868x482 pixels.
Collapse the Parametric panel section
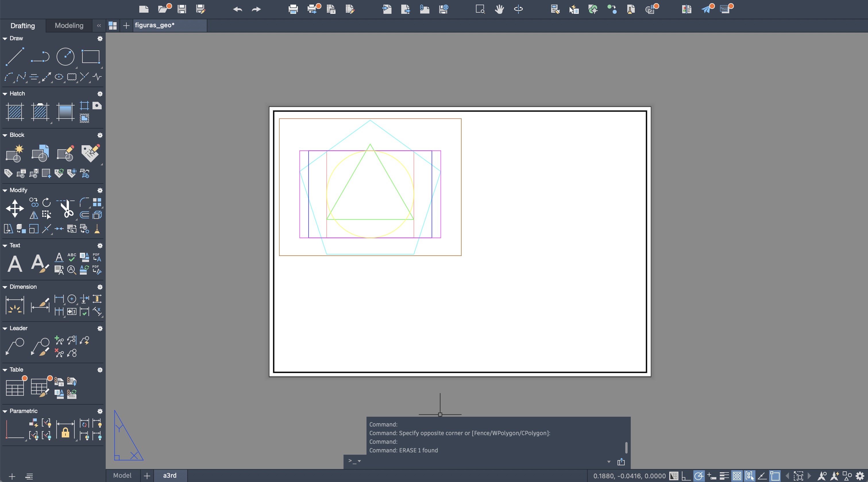click(5, 411)
